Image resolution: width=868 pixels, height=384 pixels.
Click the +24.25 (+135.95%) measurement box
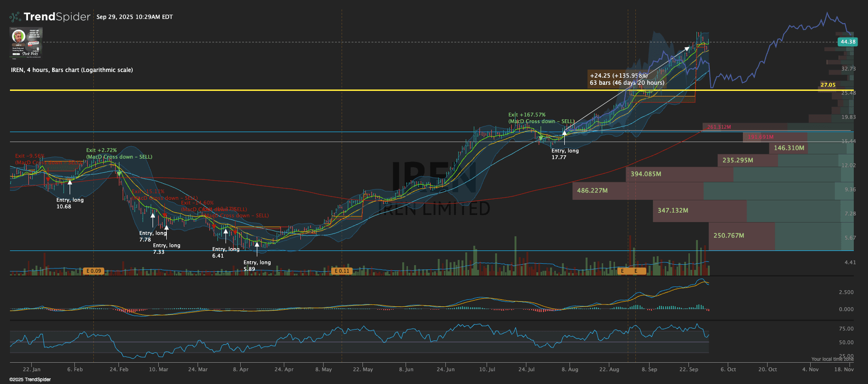coord(626,79)
